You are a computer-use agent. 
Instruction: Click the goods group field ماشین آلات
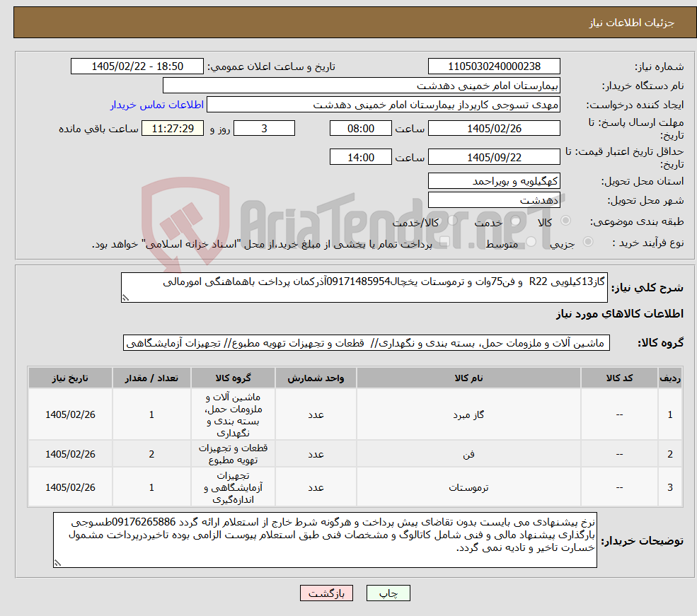point(367,343)
